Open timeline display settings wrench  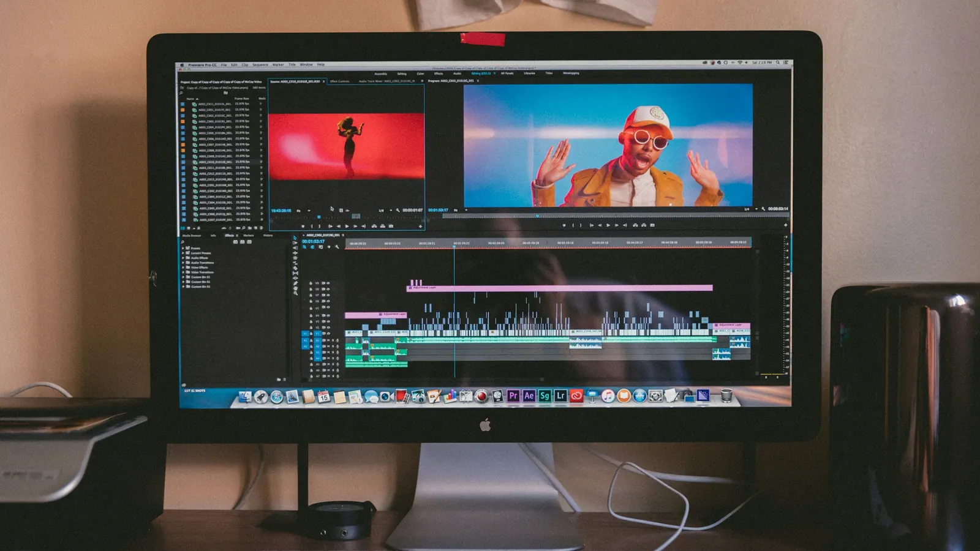337,247
